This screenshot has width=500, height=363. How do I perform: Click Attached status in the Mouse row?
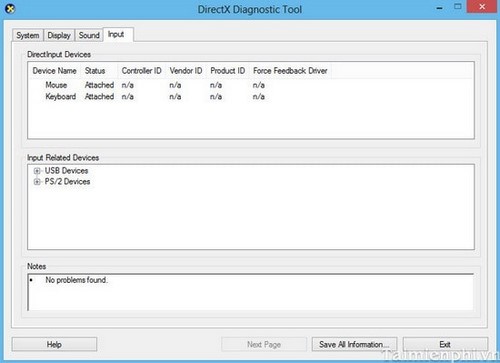click(99, 85)
